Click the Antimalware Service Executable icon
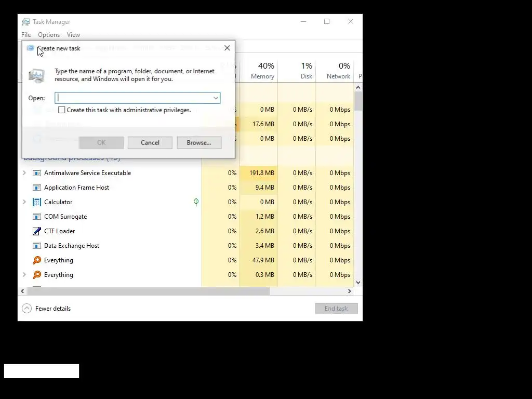The height and width of the screenshot is (399, 532). (37, 173)
